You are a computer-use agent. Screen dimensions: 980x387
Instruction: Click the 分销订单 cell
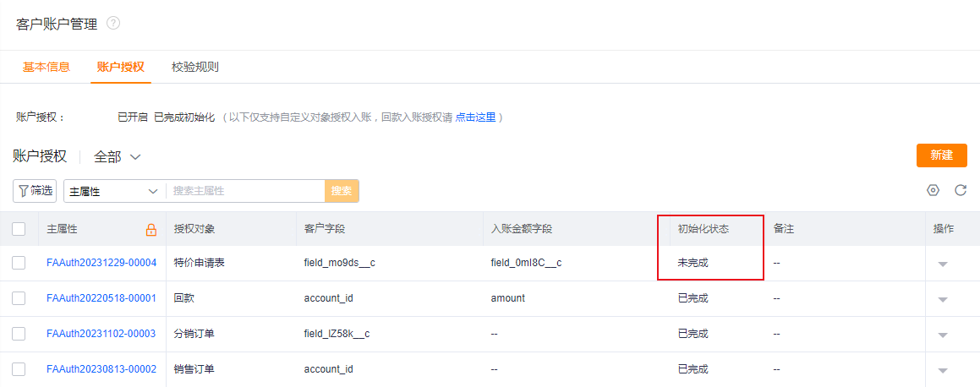point(194,334)
